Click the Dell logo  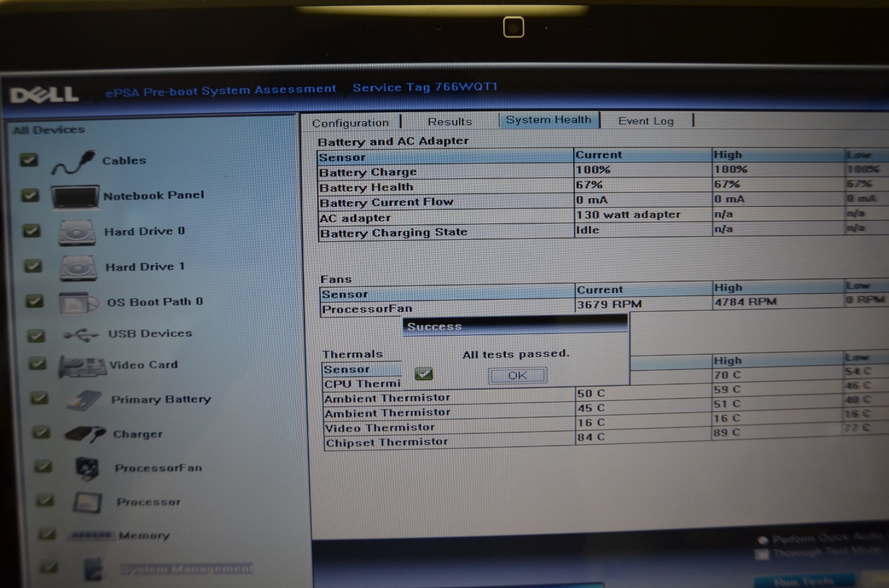(x=44, y=94)
